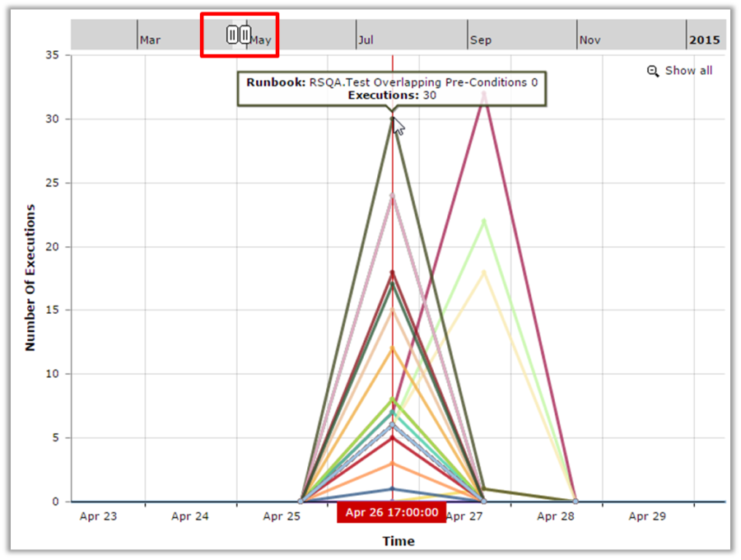Grab the right range handle in the timeline
The image size is (741, 560).
[x=245, y=35]
